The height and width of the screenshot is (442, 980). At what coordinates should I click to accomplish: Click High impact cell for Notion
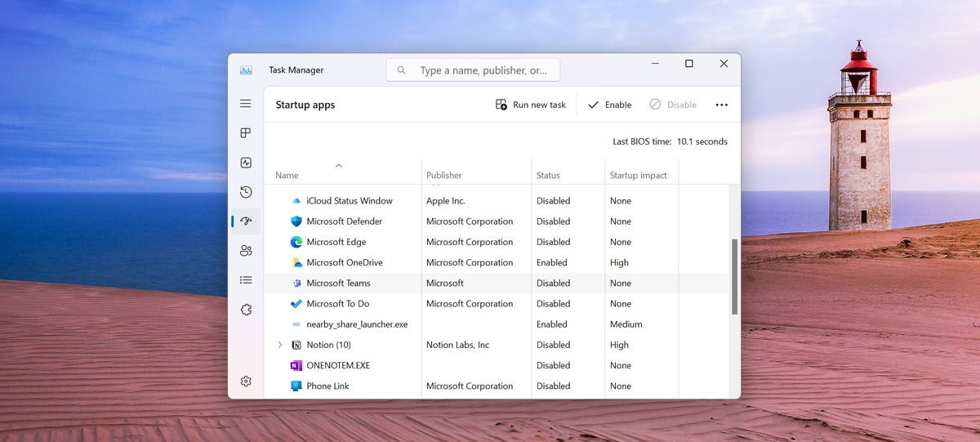point(619,345)
